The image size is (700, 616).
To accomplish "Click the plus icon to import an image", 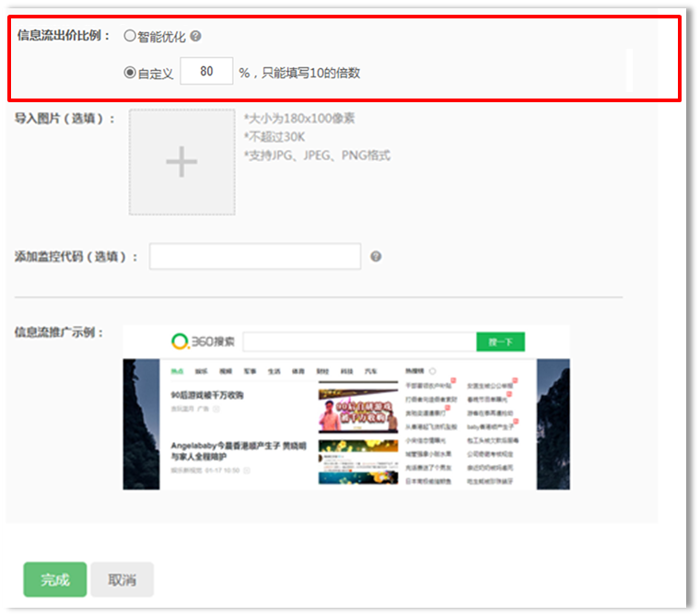I will pyautogui.click(x=181, y=161).
